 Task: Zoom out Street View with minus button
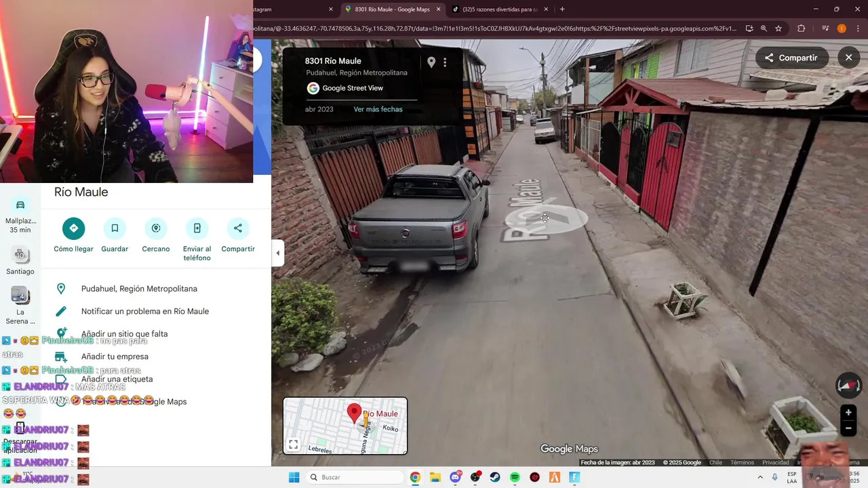pos(848,428)
